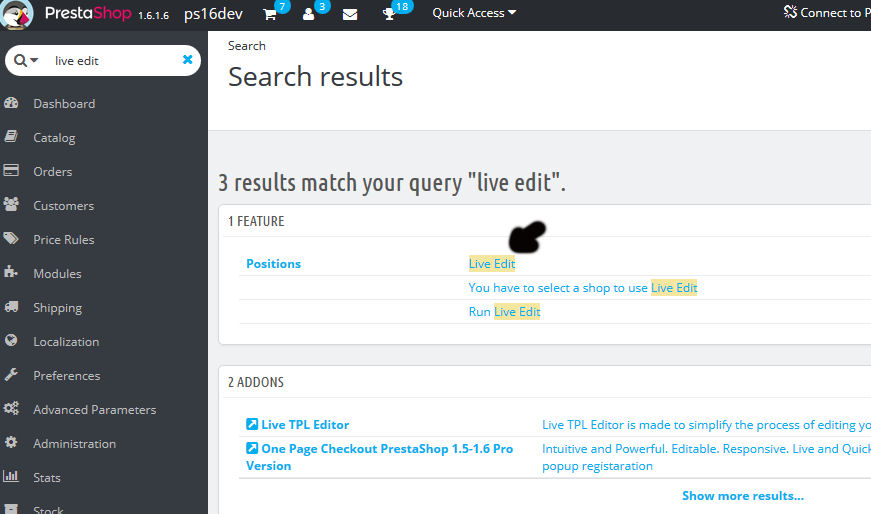Click the ps16dev shop name

213,14
